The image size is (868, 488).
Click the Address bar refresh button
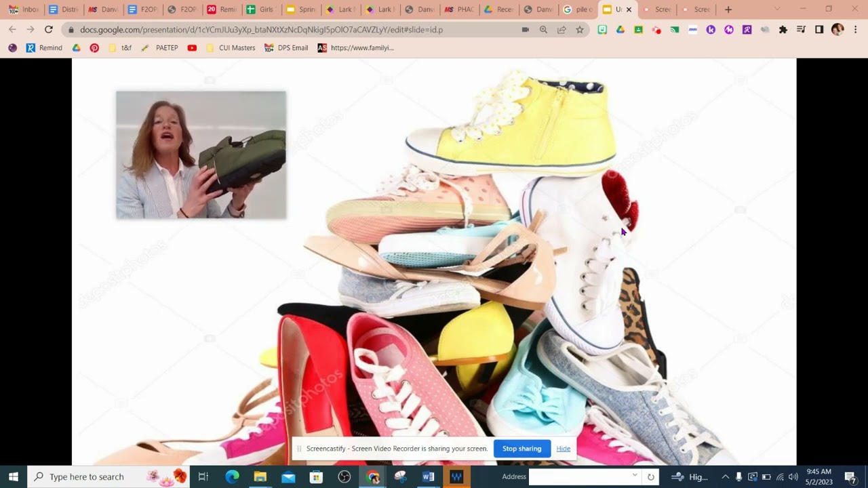point(650,476)
